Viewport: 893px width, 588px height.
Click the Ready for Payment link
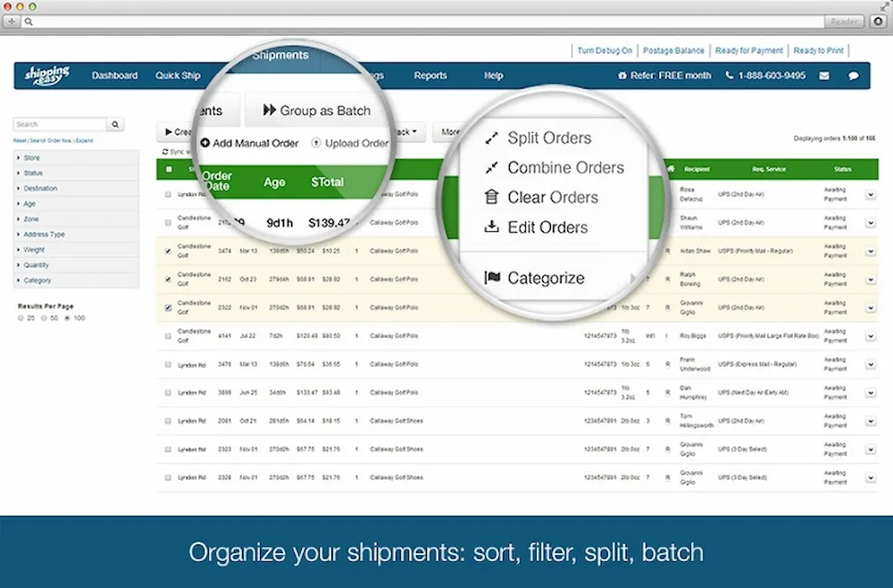pos(749,51)
